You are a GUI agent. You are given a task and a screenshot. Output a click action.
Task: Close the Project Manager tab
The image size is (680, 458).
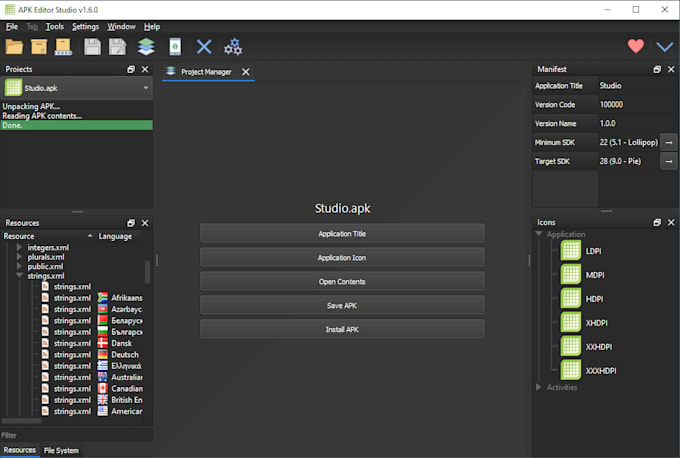(x=245, y=72)
